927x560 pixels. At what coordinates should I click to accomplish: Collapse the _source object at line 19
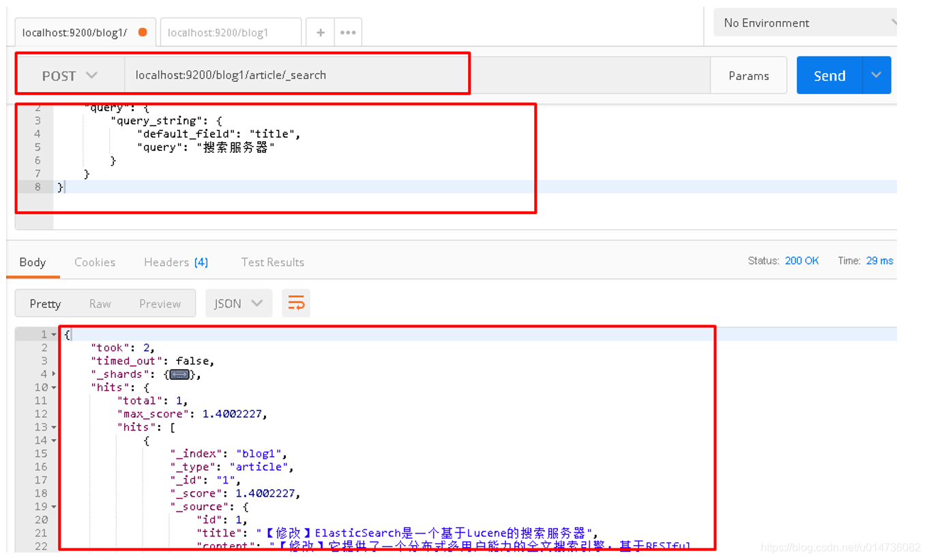tap(54, 507)
